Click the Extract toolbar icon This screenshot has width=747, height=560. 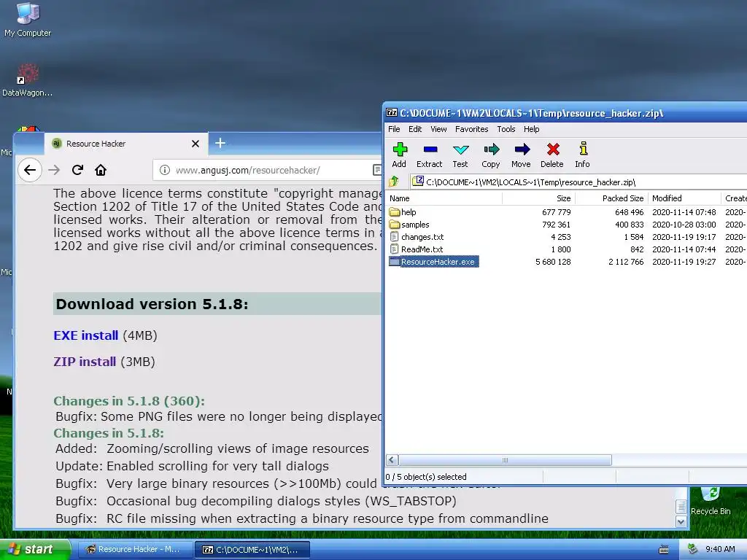(429, 155)
